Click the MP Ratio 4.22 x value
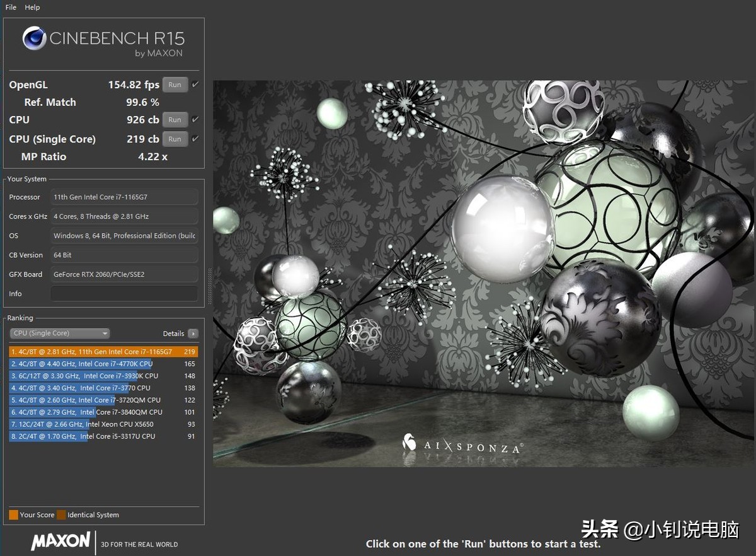Screen dimensions: 756x556 point(153,156)
